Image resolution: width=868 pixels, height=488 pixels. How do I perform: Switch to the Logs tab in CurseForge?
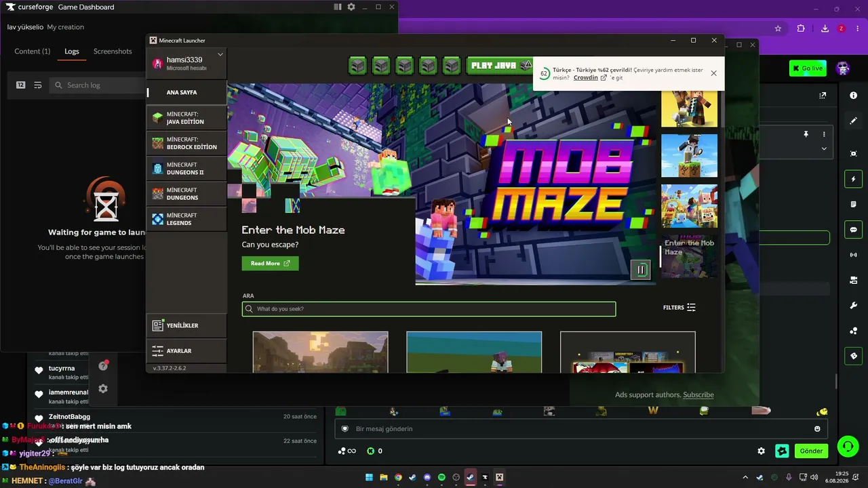tap(72, 52)
